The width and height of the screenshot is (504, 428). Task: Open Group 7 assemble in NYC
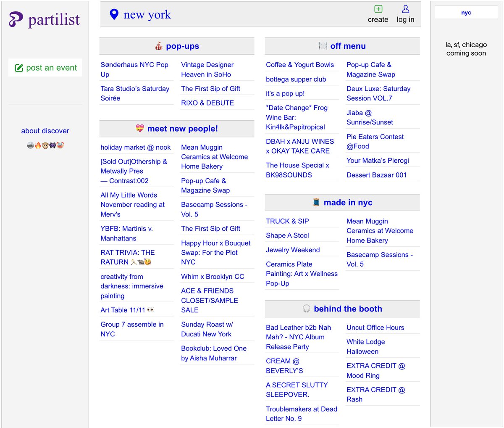(132, 329)
